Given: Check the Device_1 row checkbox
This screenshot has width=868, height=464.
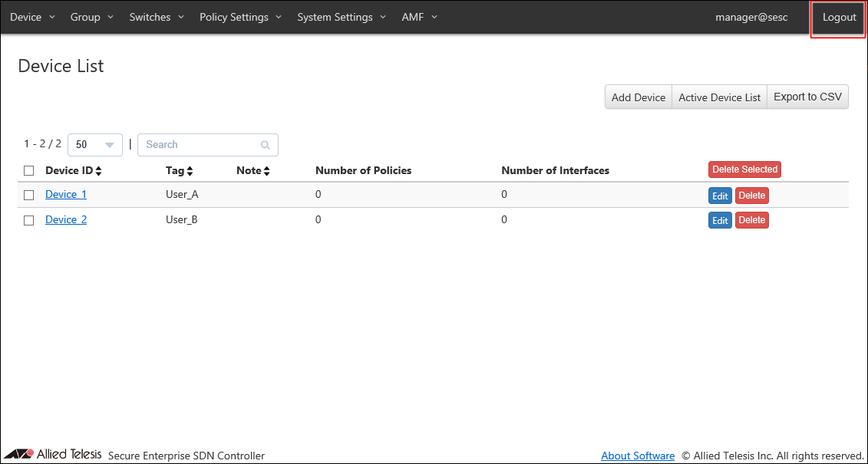Looking at the screenshot, I should pyautogui.click(x=29, y=195).
